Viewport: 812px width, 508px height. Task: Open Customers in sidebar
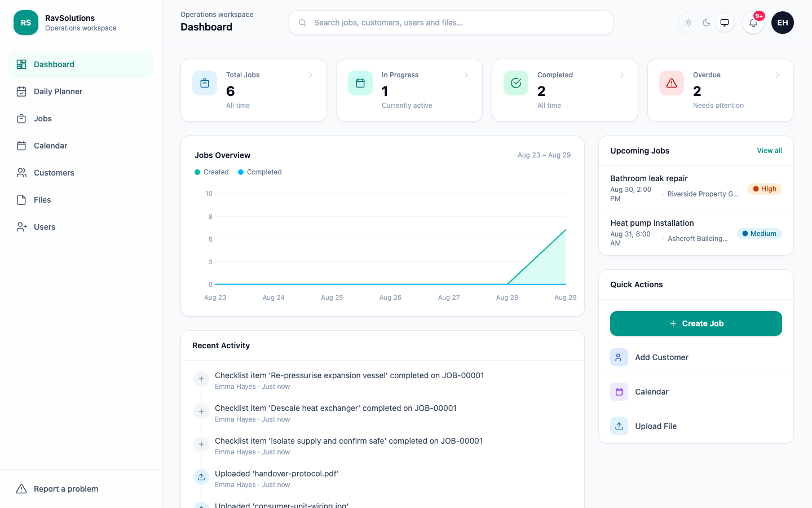pyautogui.click(x=81, y=173)
